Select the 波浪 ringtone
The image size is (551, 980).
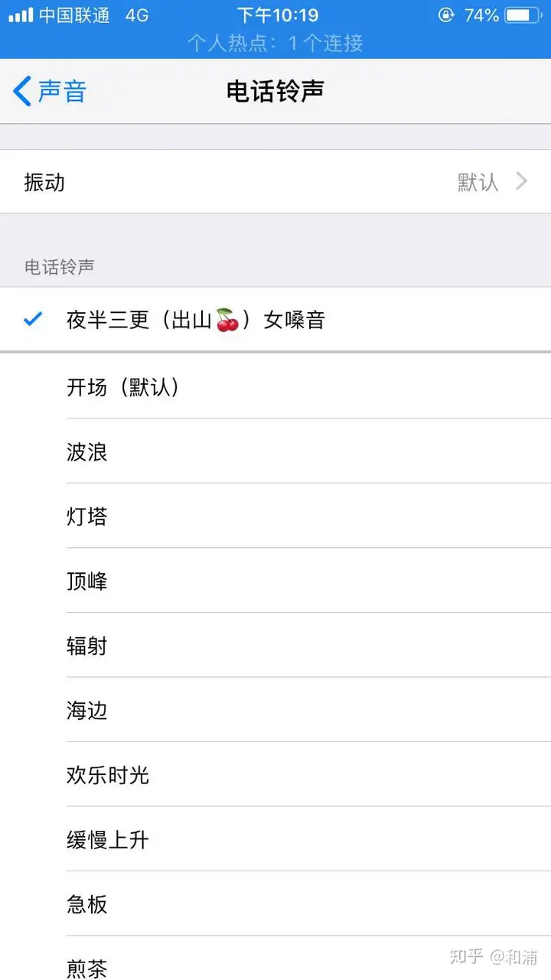87,452
